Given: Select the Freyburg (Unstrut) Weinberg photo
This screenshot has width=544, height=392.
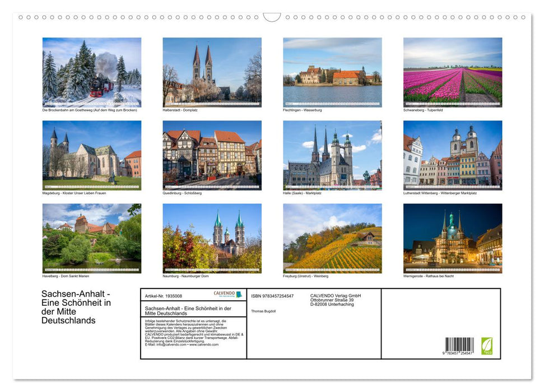Looking at the screenshot, I should click(x=332, y=238).
